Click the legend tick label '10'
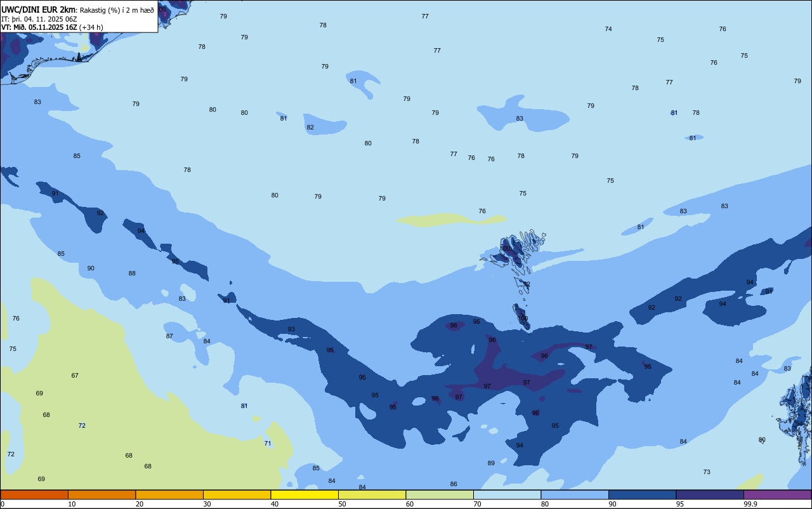Viewport: 812px width, 509px height. click(x=72, y=504)
